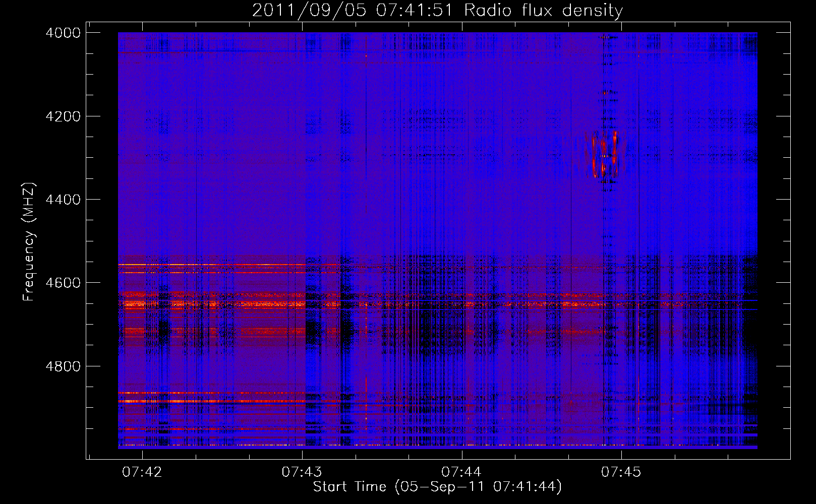
Task: Click the 07:42 time axis label
Action: pyautogui.click(x=142, y=472)
